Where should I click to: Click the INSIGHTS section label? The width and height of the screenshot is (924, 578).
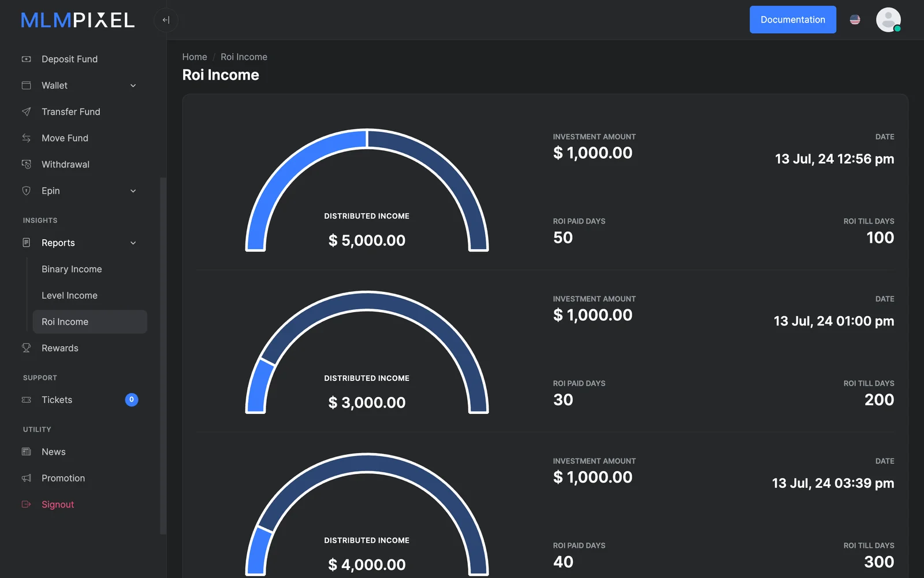click(x=40, y=220)
